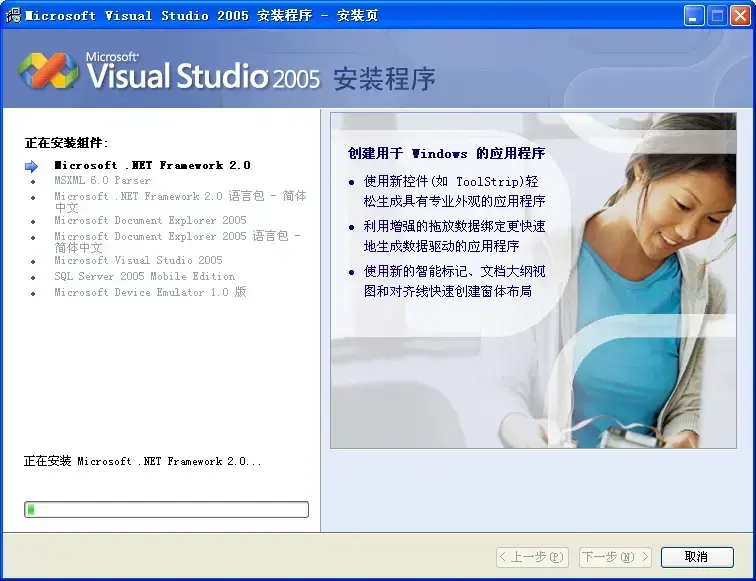Select MSXML 6.0 Parser list item

point(102,180)
